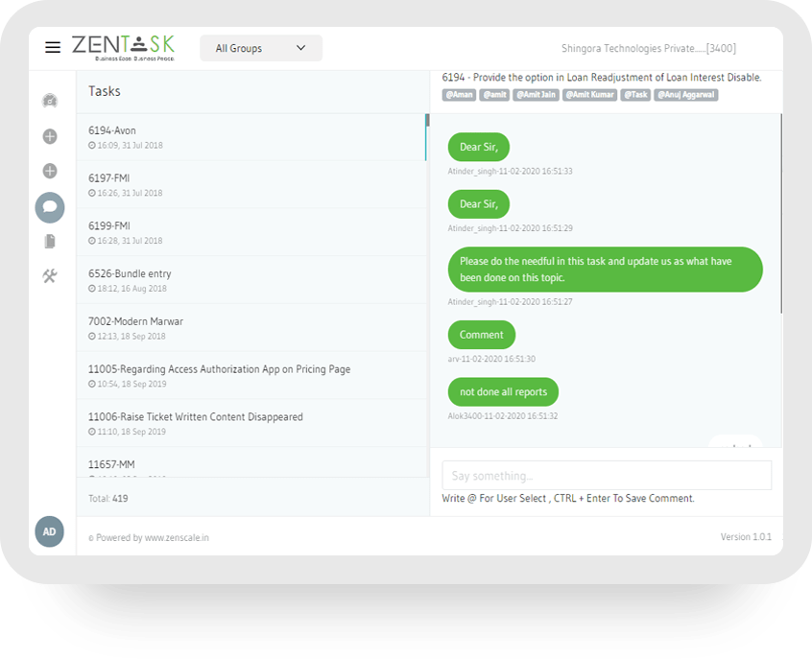
Task: Click inside the Say something comment box
Action: 606,475
